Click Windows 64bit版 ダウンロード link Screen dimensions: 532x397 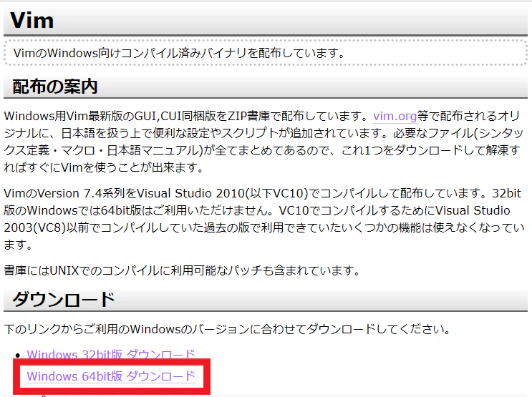point(111,376)
